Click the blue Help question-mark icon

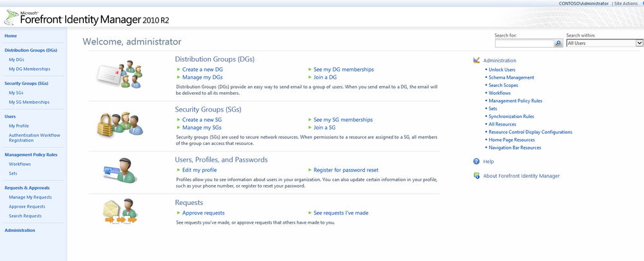476,161
